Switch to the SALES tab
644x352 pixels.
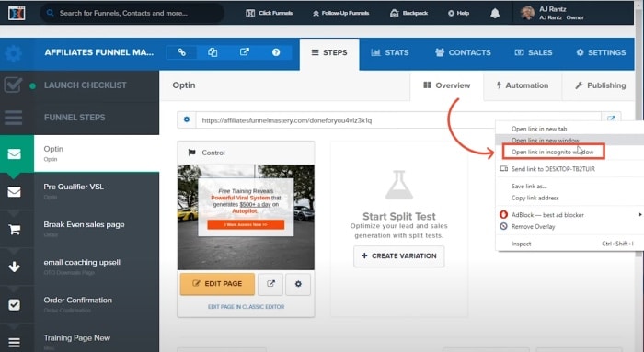[x=534, y=53]
